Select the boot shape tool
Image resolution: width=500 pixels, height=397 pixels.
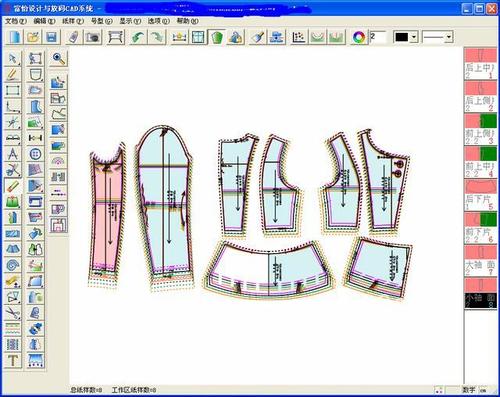tap(35, 107)
